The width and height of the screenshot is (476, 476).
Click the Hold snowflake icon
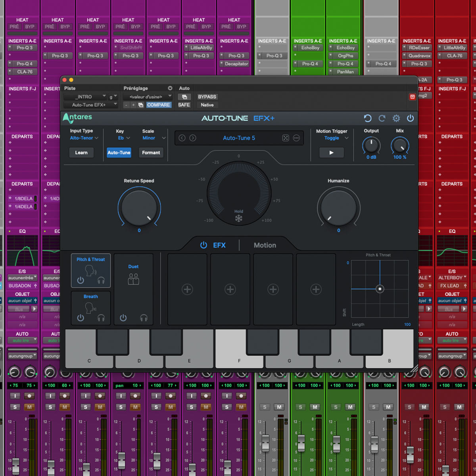pos(238,219)
